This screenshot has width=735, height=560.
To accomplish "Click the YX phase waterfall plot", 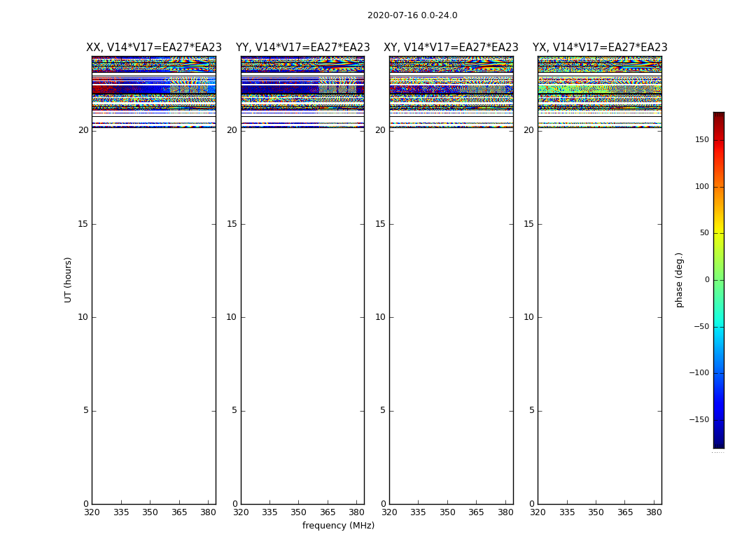I will click(600, 280).
